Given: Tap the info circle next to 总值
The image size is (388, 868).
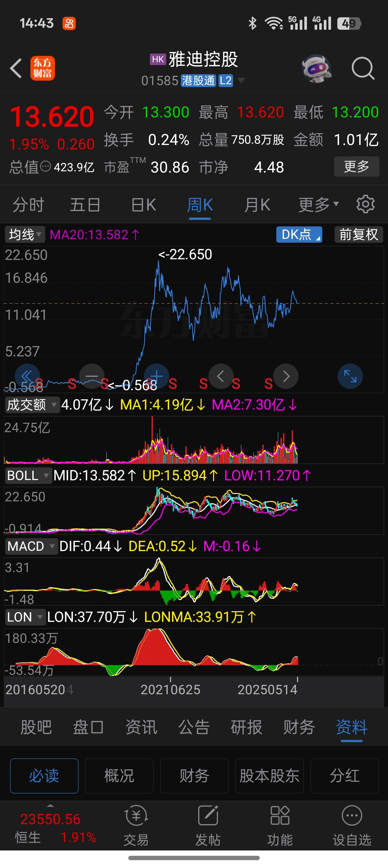Looking at the screenshot, I should (45, 167).
